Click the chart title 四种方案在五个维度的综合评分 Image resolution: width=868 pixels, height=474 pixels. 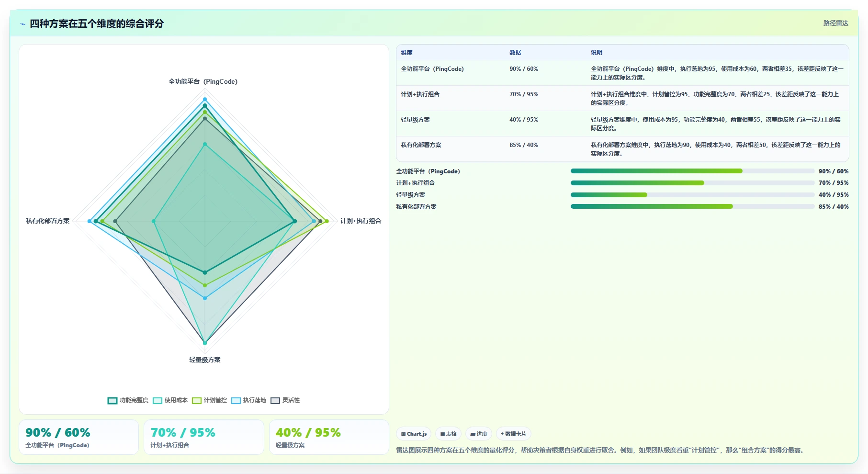point(97,23)
